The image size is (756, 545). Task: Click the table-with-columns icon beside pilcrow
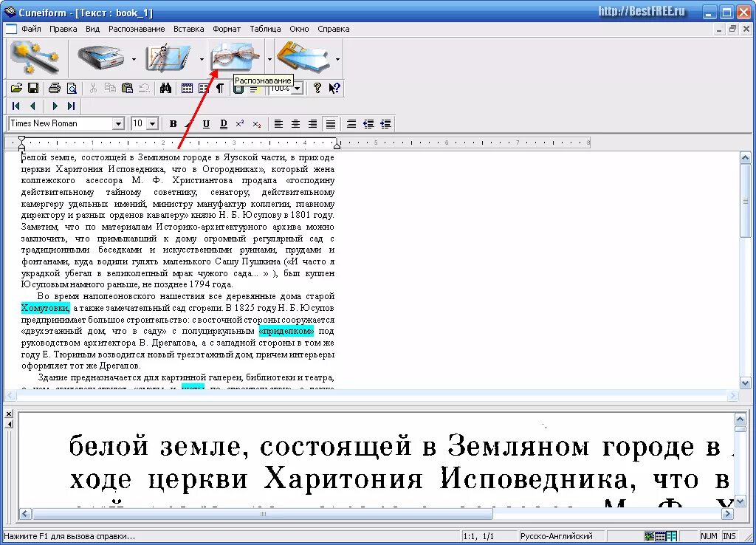204,89
